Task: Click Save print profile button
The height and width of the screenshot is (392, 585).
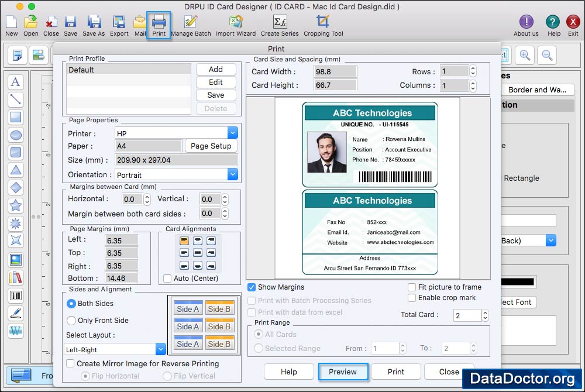Action: (x=216, y=95)
